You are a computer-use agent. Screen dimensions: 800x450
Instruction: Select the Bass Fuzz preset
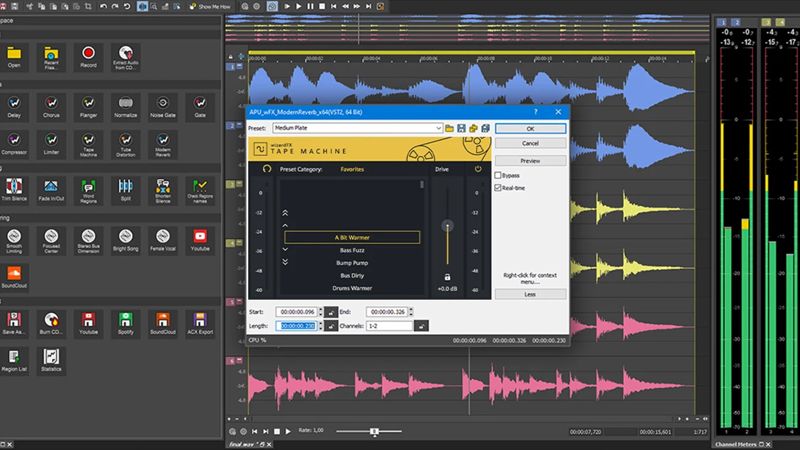pyautogui.click(x=352, y=250)
